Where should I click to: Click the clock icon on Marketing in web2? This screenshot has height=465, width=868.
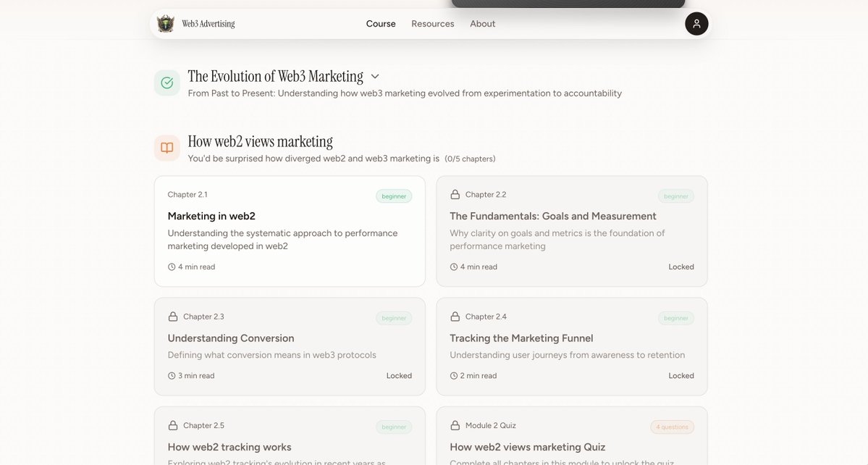click(172, 267)
